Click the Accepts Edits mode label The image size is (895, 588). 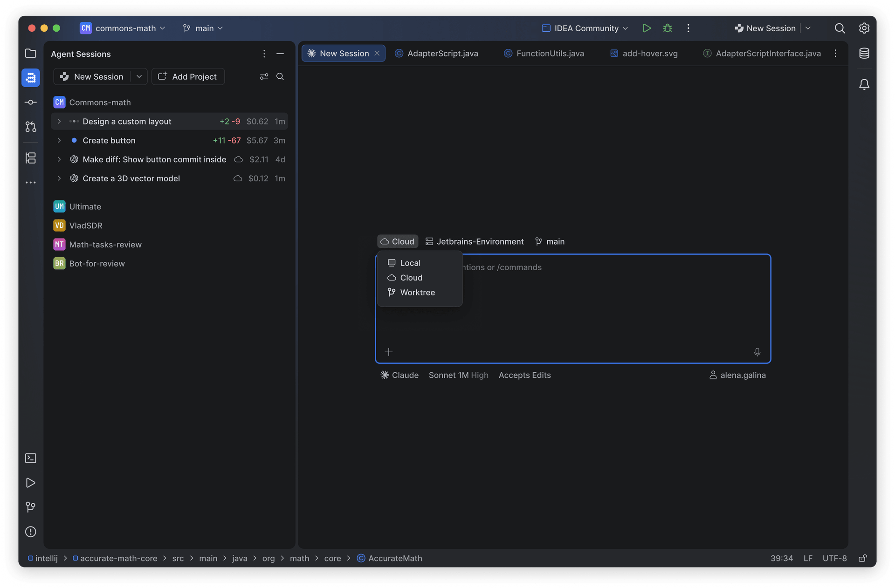click(x=524, y=375)
